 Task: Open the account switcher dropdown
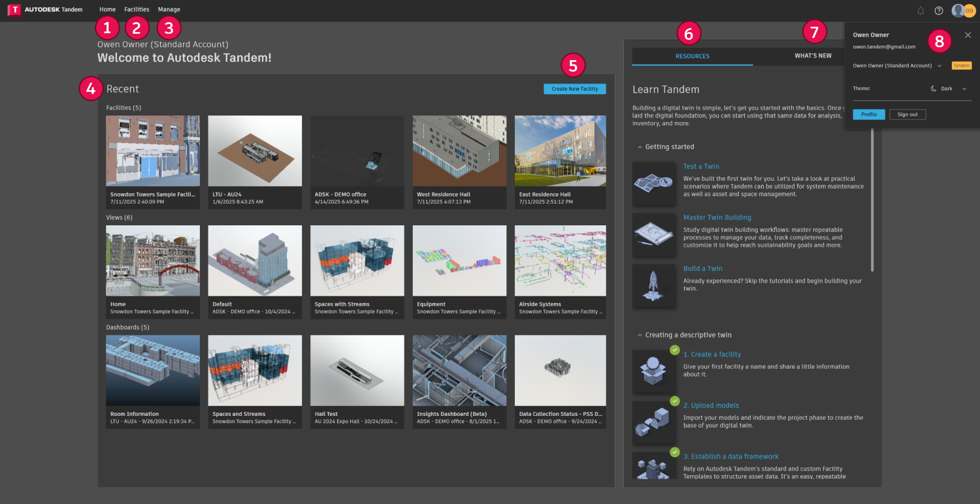897,65
